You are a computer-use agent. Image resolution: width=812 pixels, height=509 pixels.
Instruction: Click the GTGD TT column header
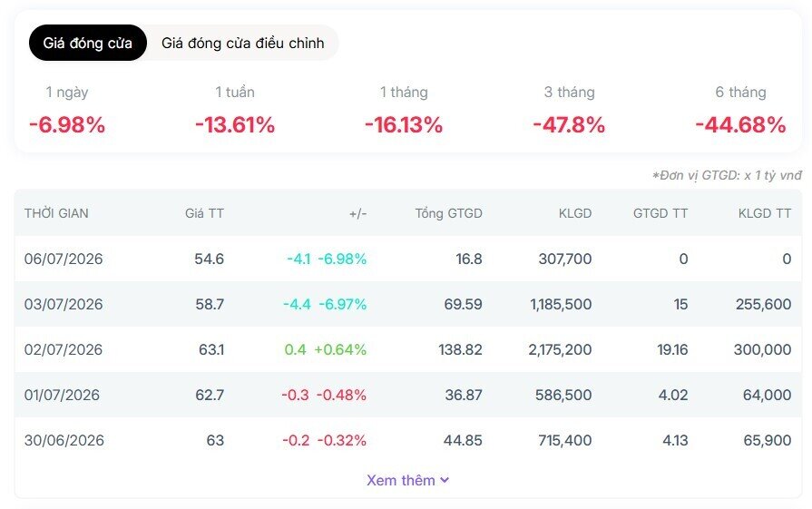coord(660,213)
